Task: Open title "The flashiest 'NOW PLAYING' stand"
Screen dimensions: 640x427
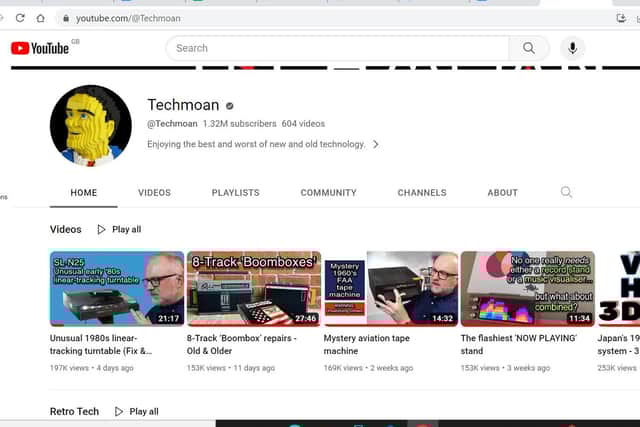Action: tap(519, 345)
